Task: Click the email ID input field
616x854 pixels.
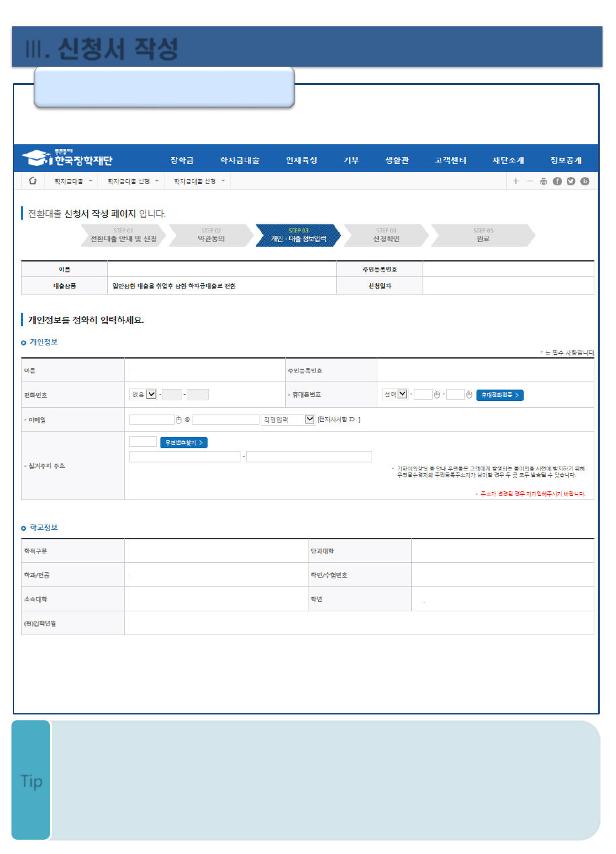Action: coord(152,420)
